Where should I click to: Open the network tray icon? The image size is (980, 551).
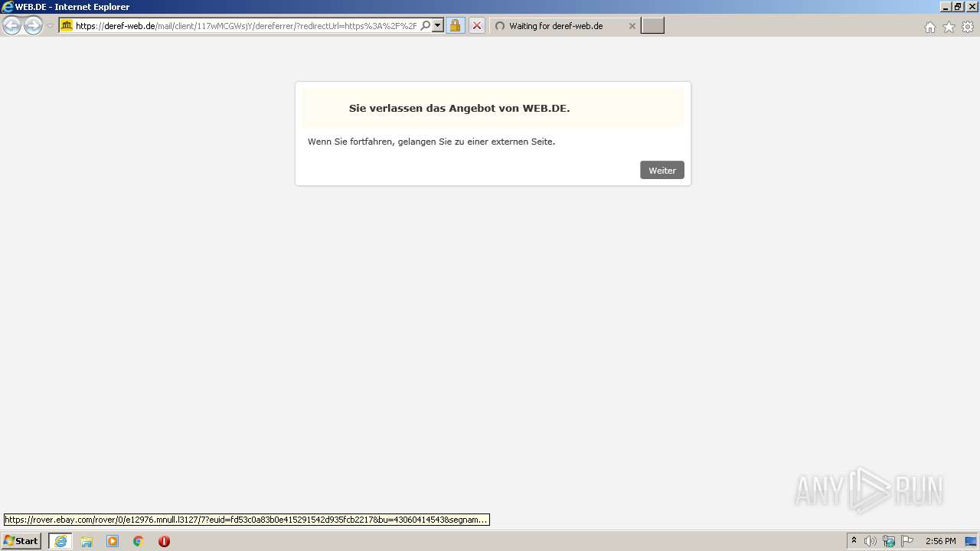coord(889,541)
